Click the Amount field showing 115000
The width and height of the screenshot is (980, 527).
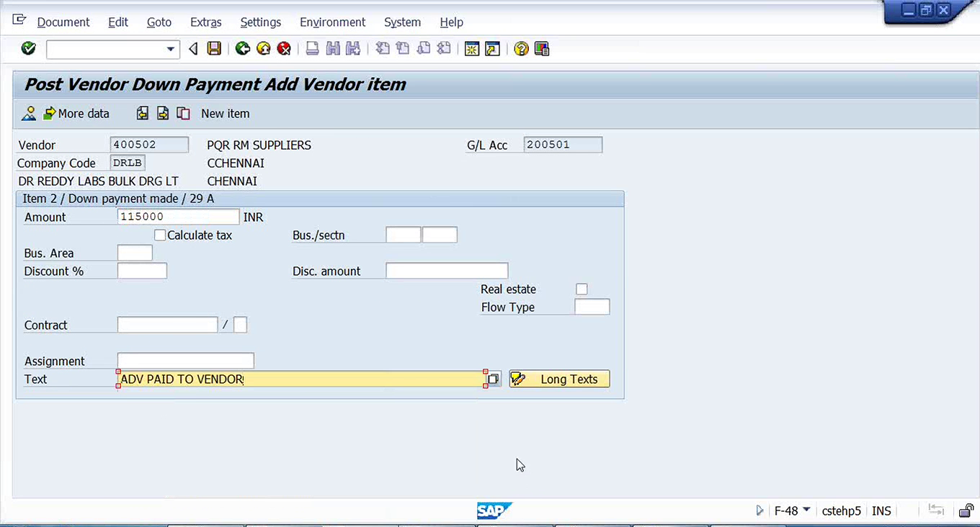pos(178,217)
